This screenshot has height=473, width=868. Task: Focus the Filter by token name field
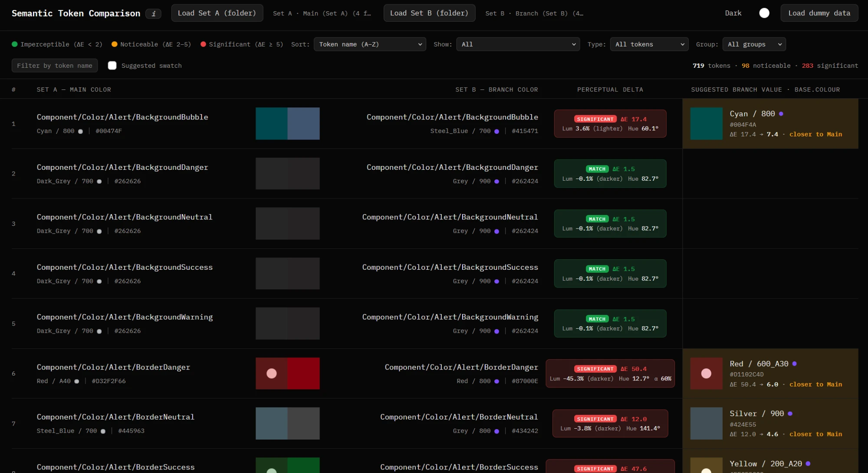point(55,66)
